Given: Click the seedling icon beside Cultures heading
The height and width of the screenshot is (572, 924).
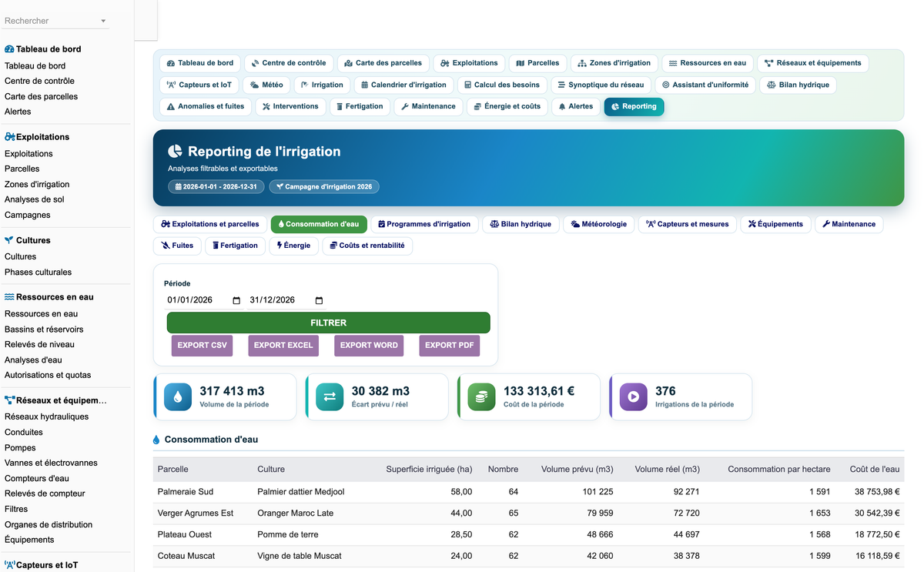Looking at the screenshot, I should point(9,240).
